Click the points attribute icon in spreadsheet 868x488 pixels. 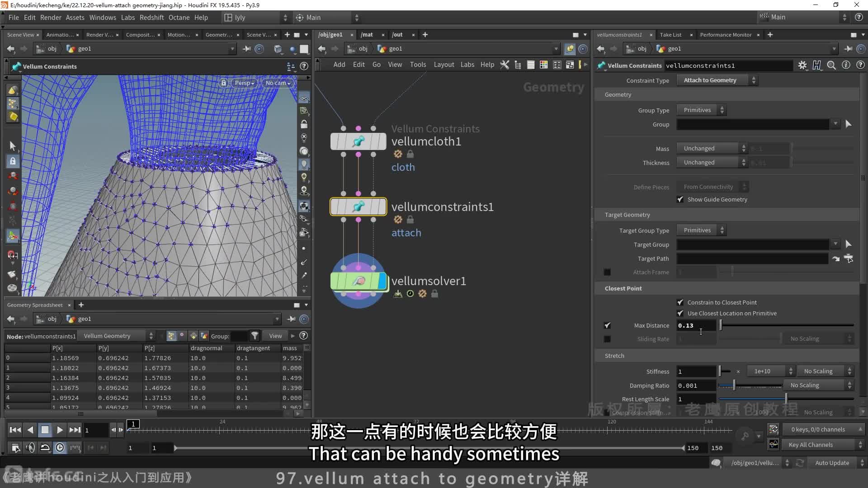click(x=171, y=336)
